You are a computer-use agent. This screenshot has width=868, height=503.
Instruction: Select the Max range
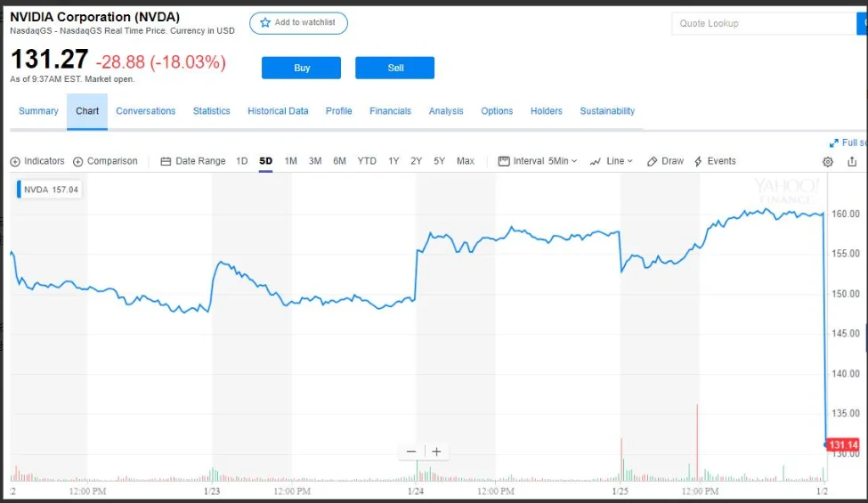tap(466, 161)
